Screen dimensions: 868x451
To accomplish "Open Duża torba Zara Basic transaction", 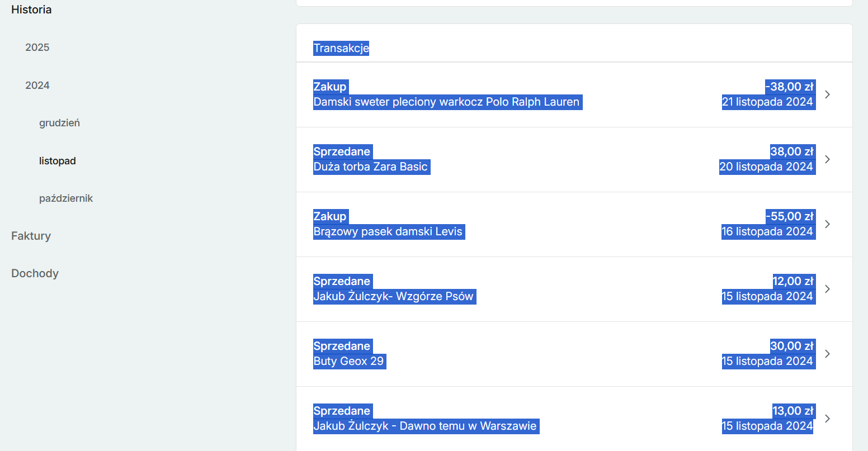I will coord(370,167).
